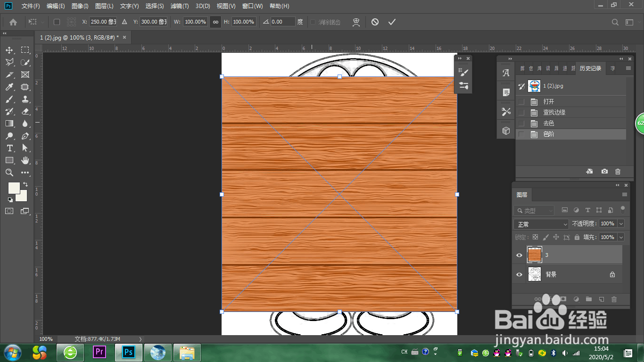Set history brush source at 查找边缘
The width and height of the screenshot is (644, 362).
point(521,112)
